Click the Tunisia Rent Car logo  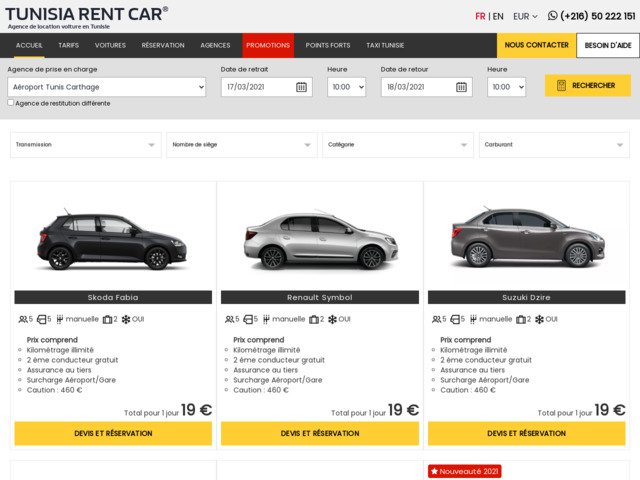[87, 18]
